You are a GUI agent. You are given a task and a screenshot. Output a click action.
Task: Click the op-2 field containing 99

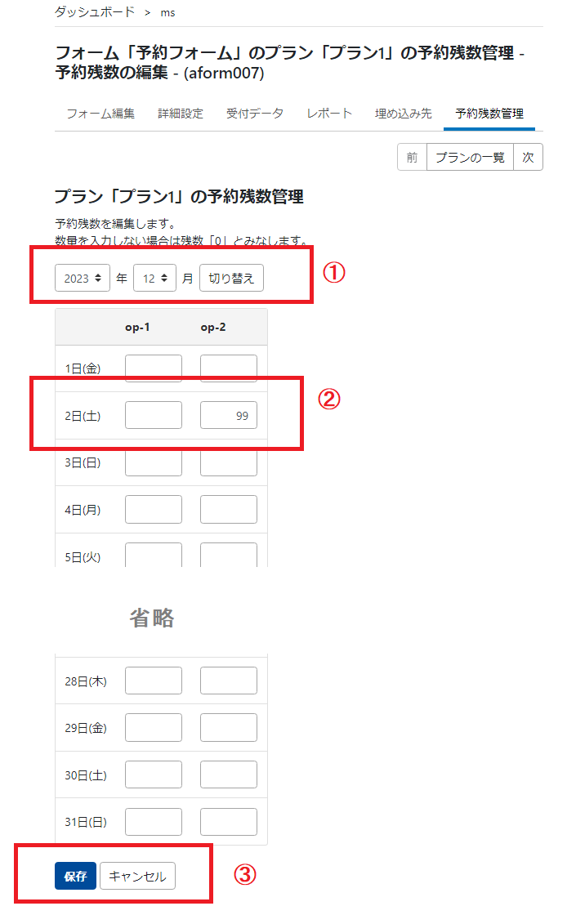pos(228,414)
